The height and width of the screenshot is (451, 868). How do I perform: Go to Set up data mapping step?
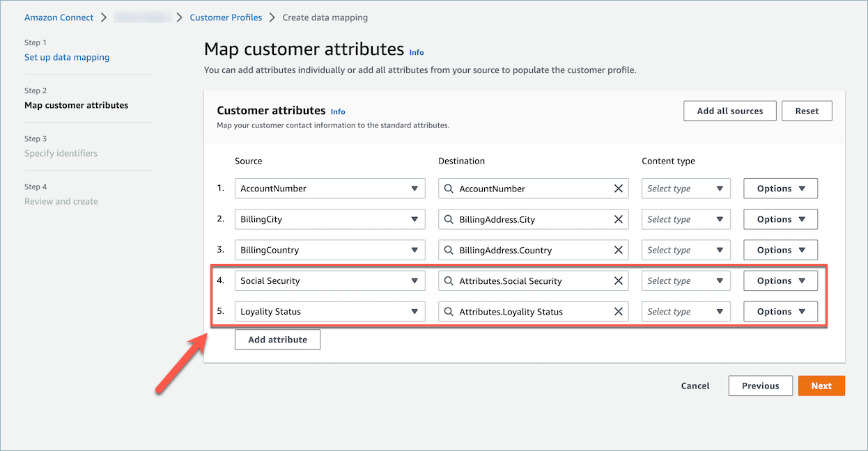tap(67, 57)
